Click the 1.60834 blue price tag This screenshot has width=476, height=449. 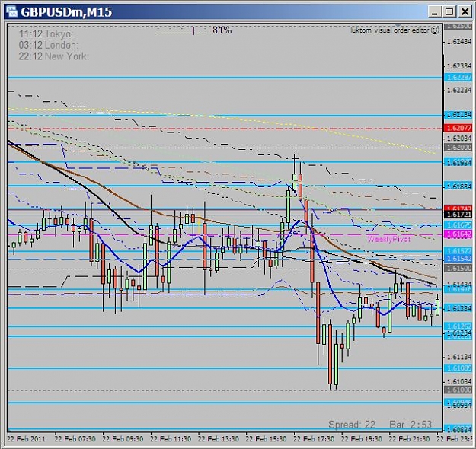click(x=458, y=429)
